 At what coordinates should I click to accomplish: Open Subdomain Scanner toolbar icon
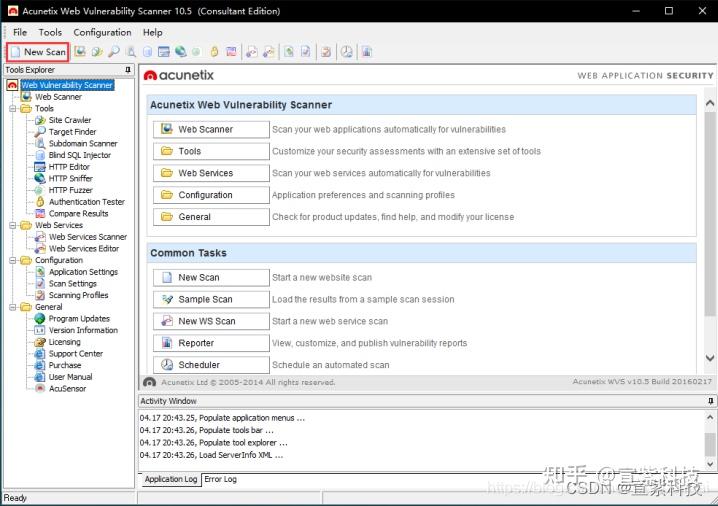tap(131, 52)
